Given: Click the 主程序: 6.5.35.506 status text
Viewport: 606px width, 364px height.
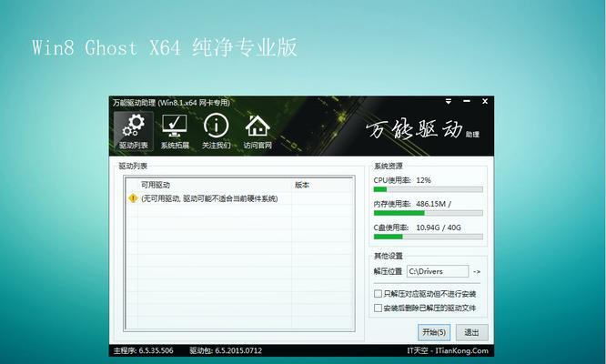Looking at the screenshot, I should [144, 351].
